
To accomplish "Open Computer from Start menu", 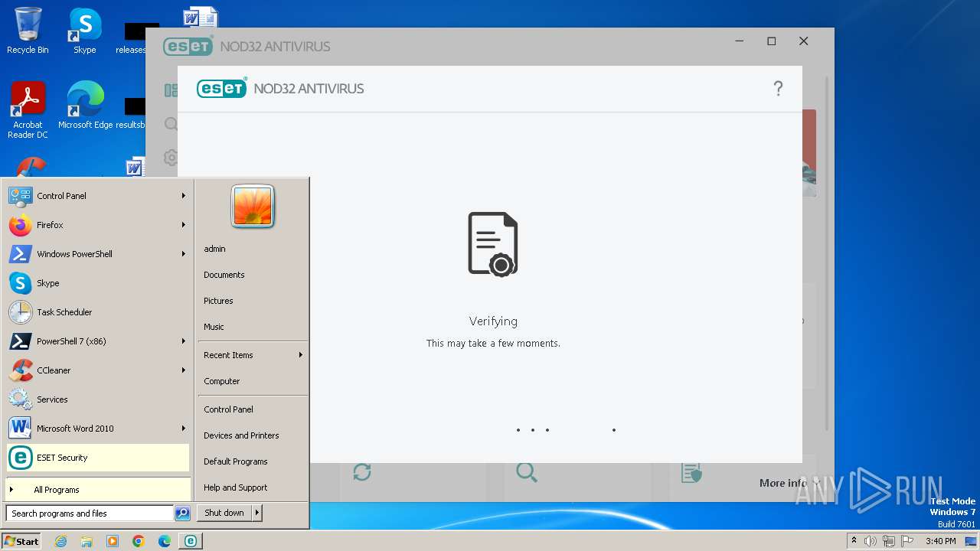I will click(253, 381).
